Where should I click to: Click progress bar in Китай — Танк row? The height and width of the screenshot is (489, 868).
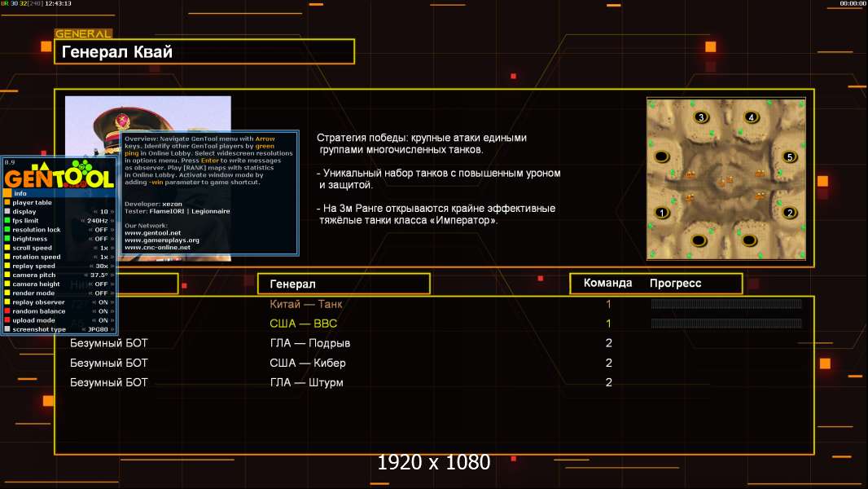(726, 303)
